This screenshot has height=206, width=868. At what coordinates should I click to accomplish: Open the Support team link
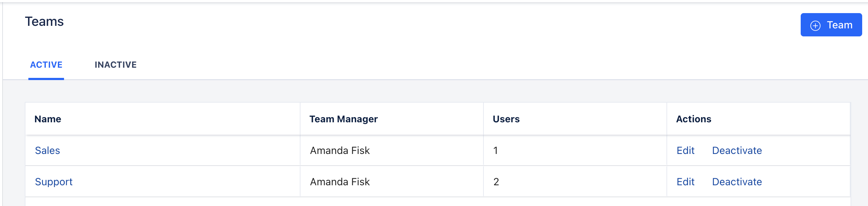point(54,182)
